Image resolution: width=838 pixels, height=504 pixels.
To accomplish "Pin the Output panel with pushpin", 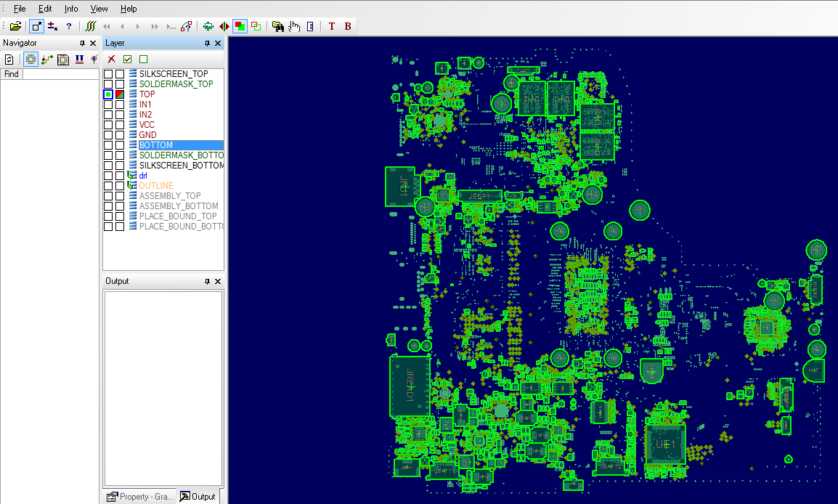I will point(208,281).
